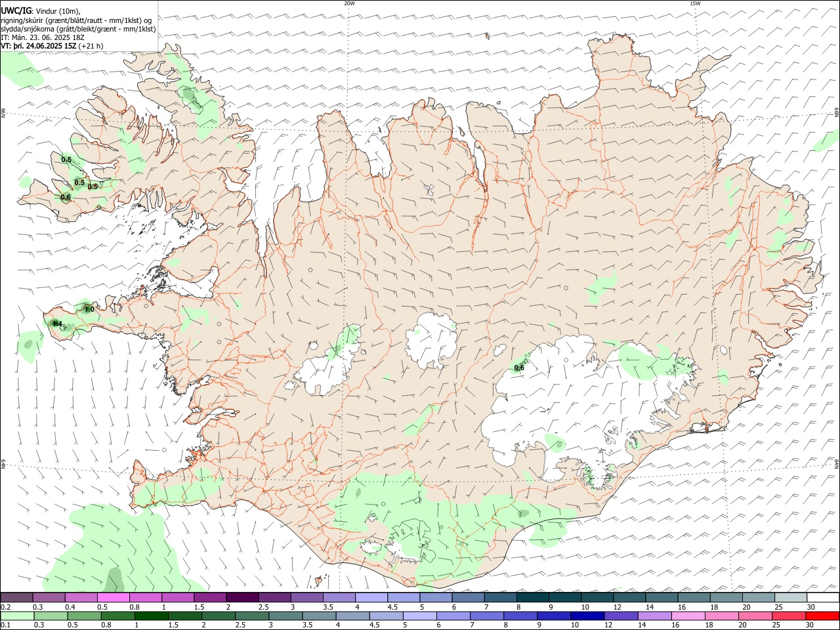
Task: Click the initial time 'IT: Mán. 23. 06. 2025 18Z'
Action: [x=43, y=37]
